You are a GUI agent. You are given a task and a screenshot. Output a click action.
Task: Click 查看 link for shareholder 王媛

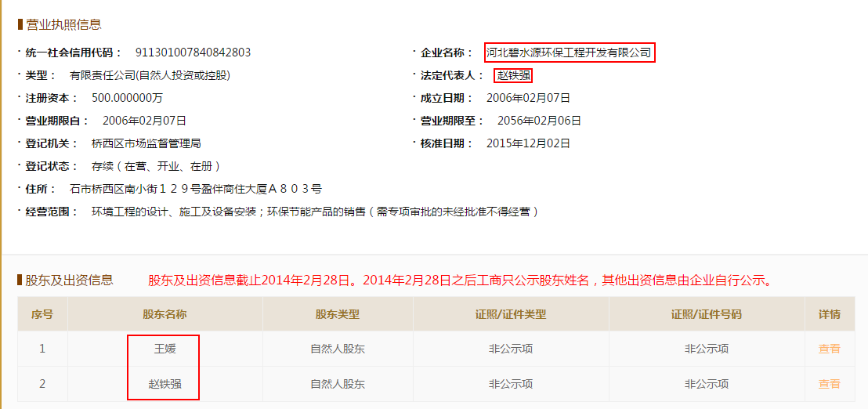tap(829, 349)
